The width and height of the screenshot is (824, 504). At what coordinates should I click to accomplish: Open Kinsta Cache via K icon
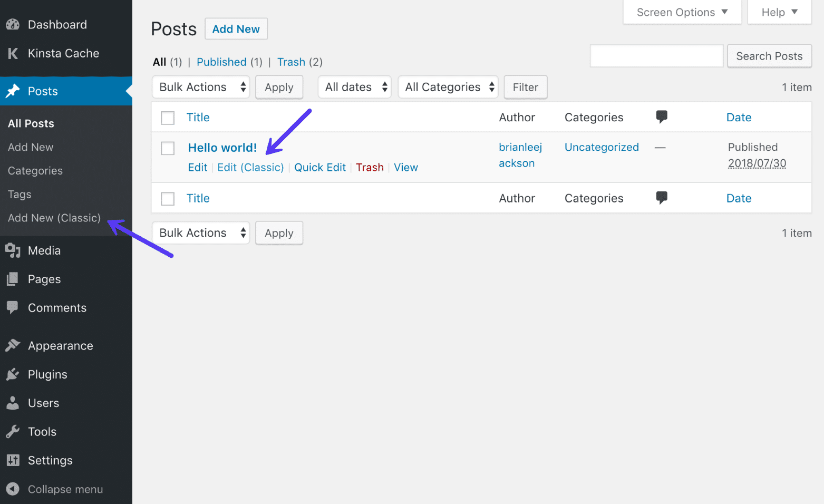click(x=13, y=53)
